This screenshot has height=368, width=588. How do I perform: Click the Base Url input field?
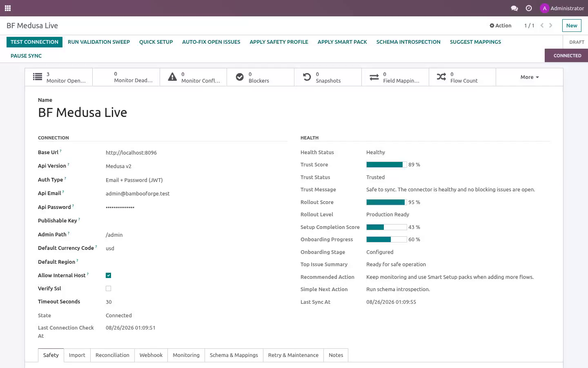point(196,153)
